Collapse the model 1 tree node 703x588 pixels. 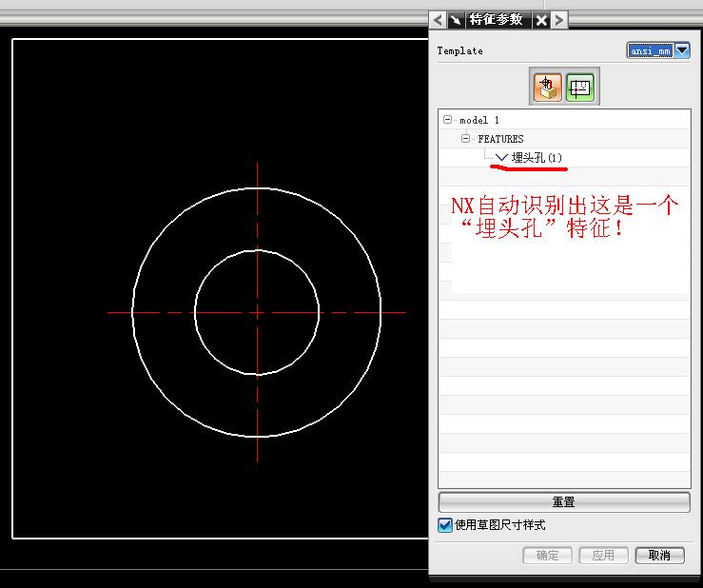click(x=447, y=120)
